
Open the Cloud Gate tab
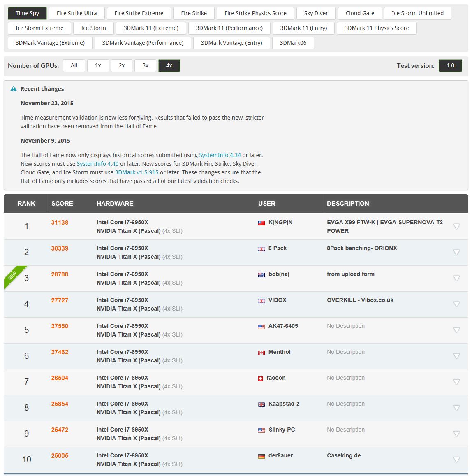360,13
